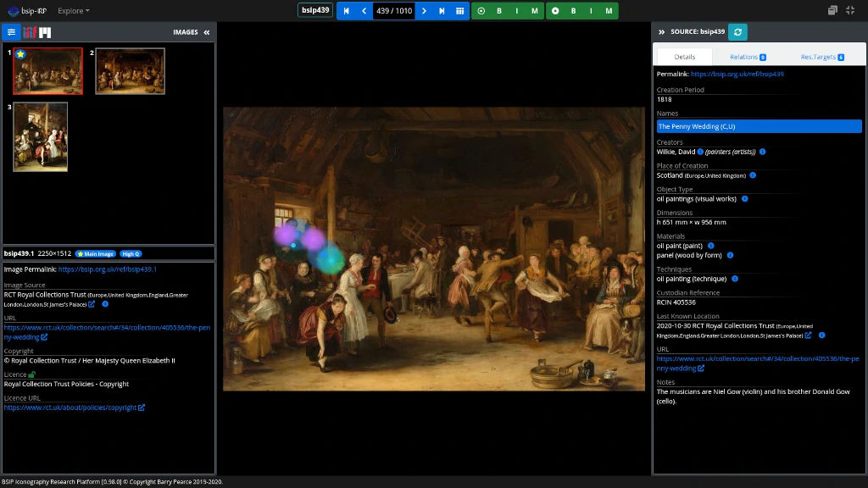Switch to the Relations tab
This screenshot has height=488, width=868.
pos(748,57)
